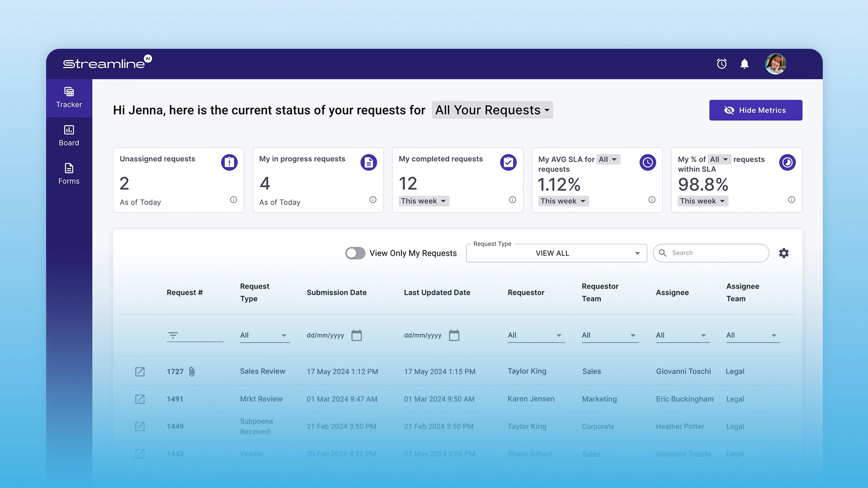Show info for My AVG SLA card
868x488 pixels.
pyautogui.click(x=652, y=200)
